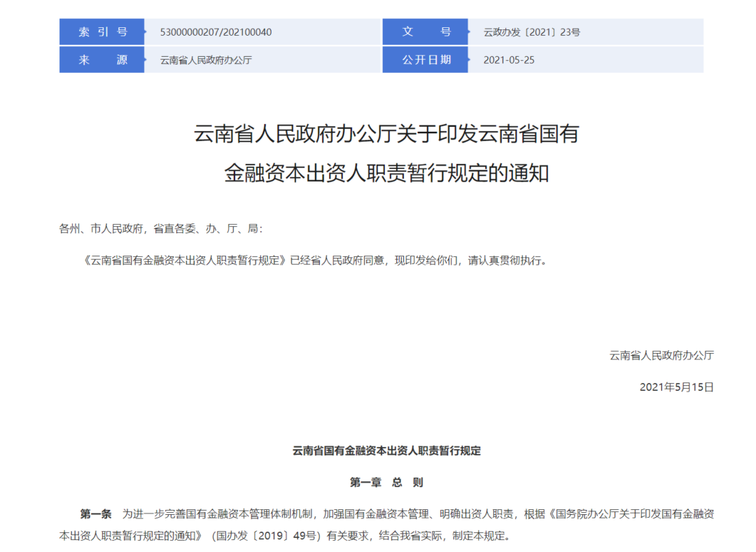
Task: Select publish date 2021-05-25
Action: click(x=509, y=60)
